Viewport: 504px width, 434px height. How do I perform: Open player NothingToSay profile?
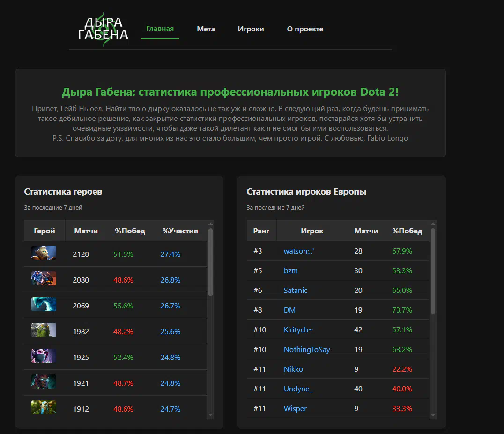click(x=307, y=349)
